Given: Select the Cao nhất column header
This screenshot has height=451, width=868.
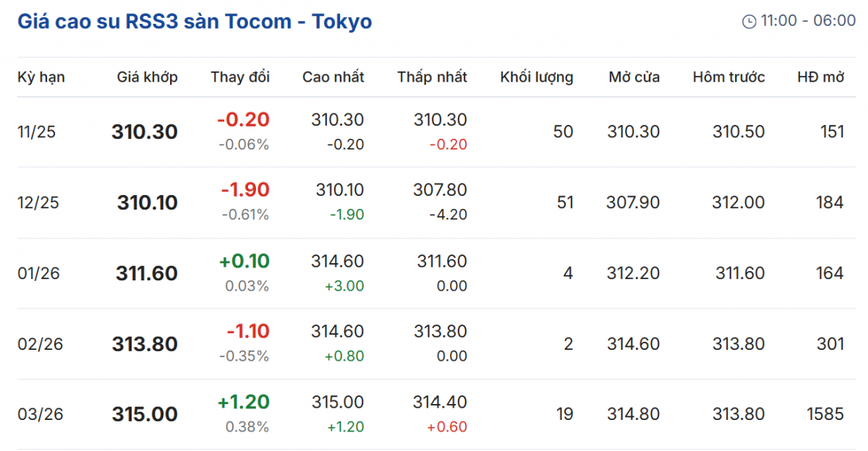Looking at the screenshot, I should (333, 77).
